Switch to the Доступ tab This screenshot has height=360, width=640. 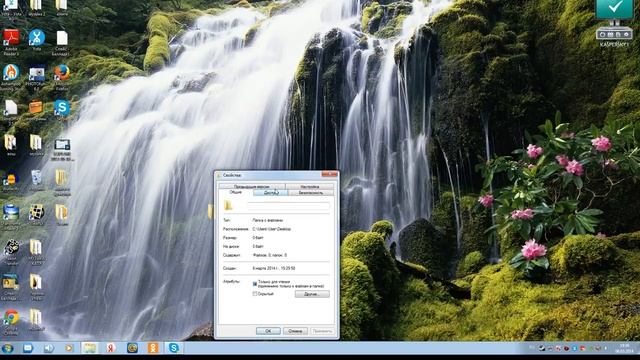(x=271, y=193)
